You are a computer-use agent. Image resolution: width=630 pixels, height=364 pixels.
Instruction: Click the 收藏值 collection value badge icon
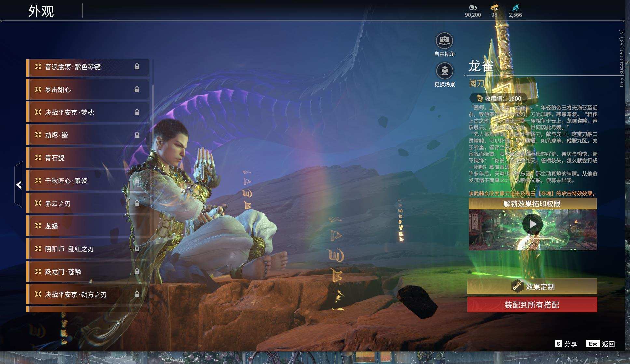[x=479, y=98]
